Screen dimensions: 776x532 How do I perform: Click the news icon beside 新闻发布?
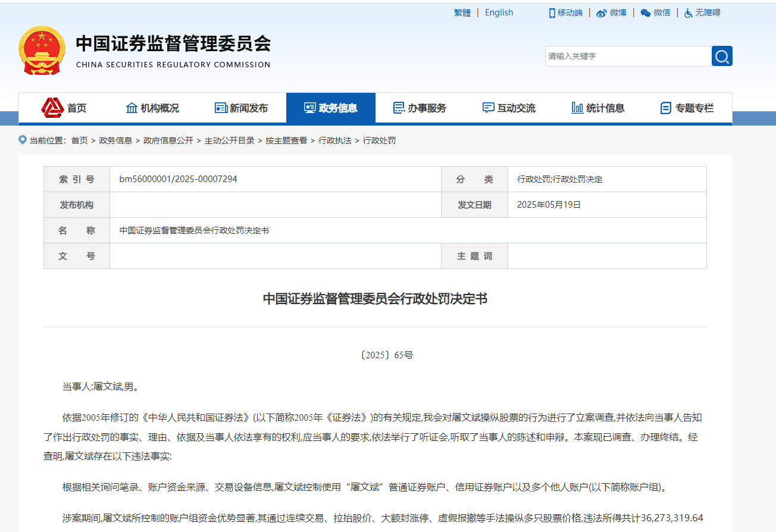tap(220, 108)
